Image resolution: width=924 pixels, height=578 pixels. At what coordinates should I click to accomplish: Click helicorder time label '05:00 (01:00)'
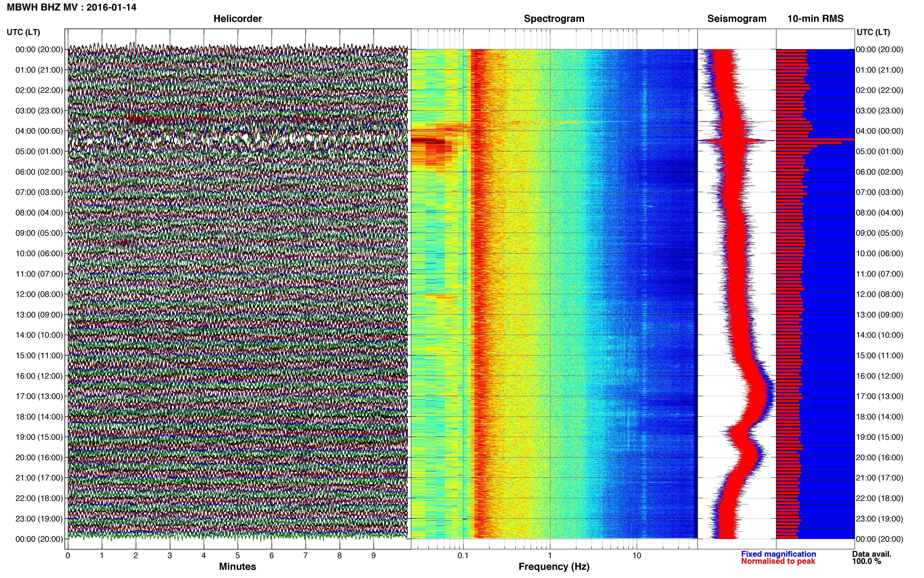(x=39, y=151)
